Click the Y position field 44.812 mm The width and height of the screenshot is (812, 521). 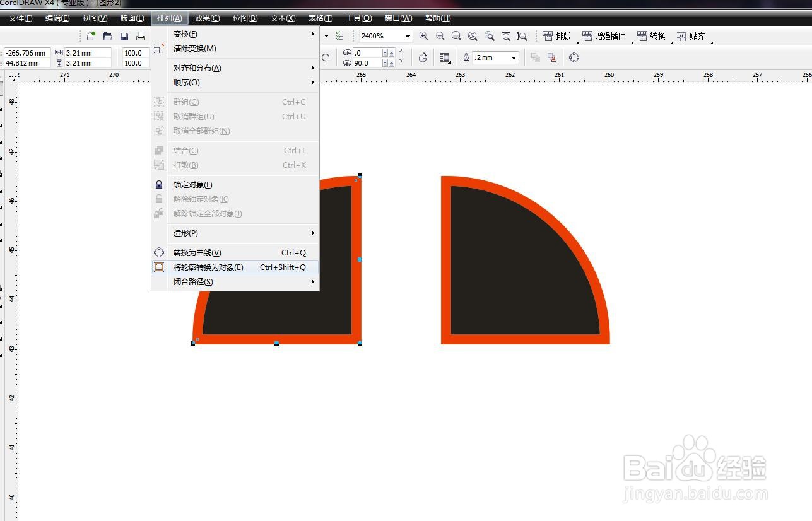[x=28, y=63]
